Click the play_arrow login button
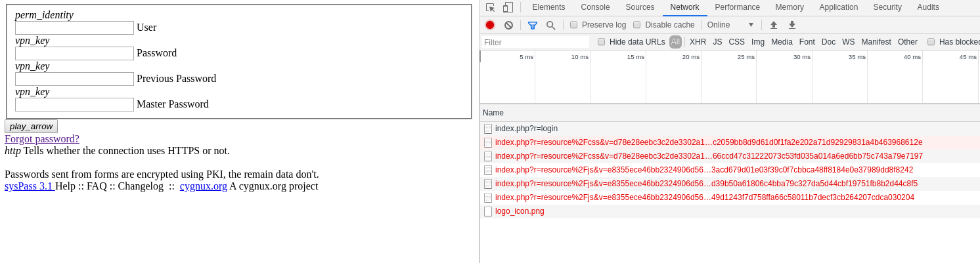The height and width of the screenshot is (263, 980). coord(31,126)
